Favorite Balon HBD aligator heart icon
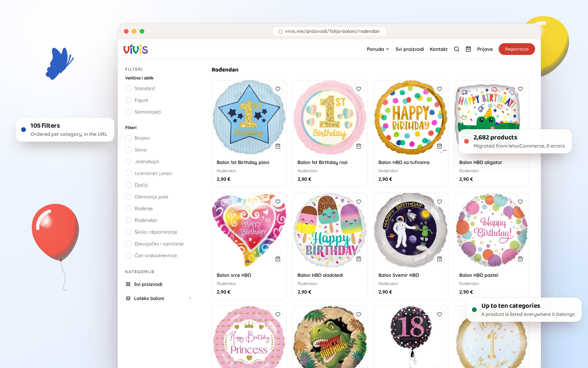Viewport: 588px width, 368px height. coord(520,89)
